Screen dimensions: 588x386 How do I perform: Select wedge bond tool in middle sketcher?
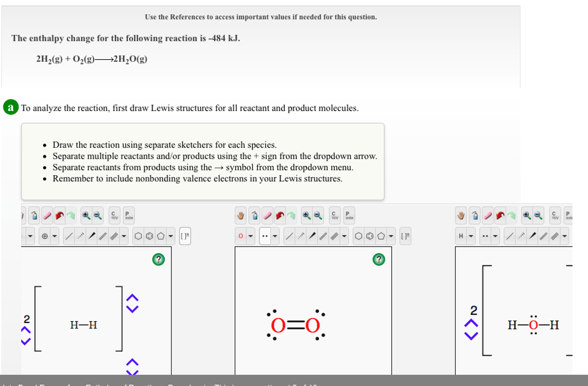pyautogui.click(x=312, y=236)
